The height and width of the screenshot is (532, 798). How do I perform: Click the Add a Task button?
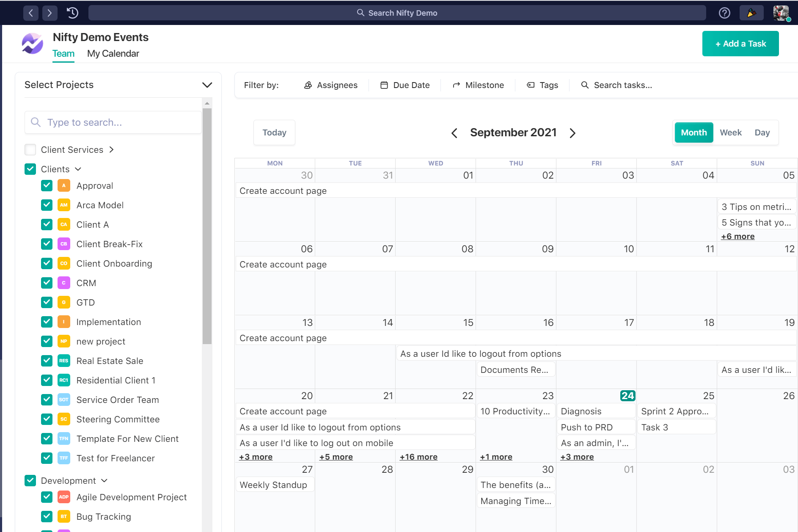tap(740, 44)
